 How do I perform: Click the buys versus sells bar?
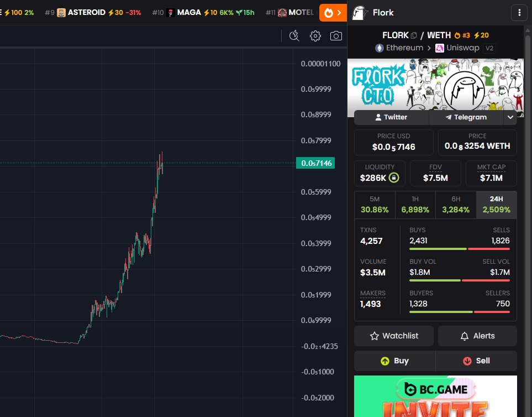pos(460,249)
